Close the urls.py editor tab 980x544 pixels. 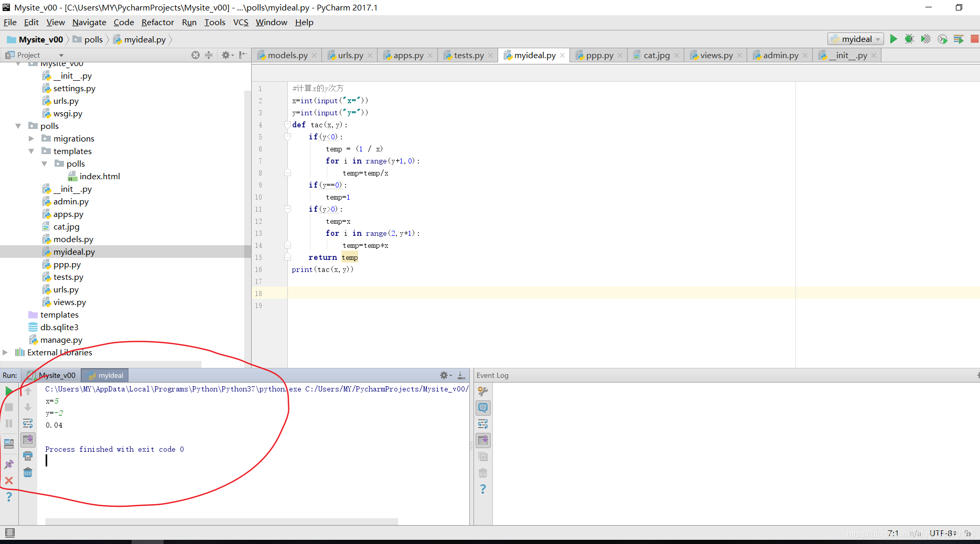pos(370,55)
